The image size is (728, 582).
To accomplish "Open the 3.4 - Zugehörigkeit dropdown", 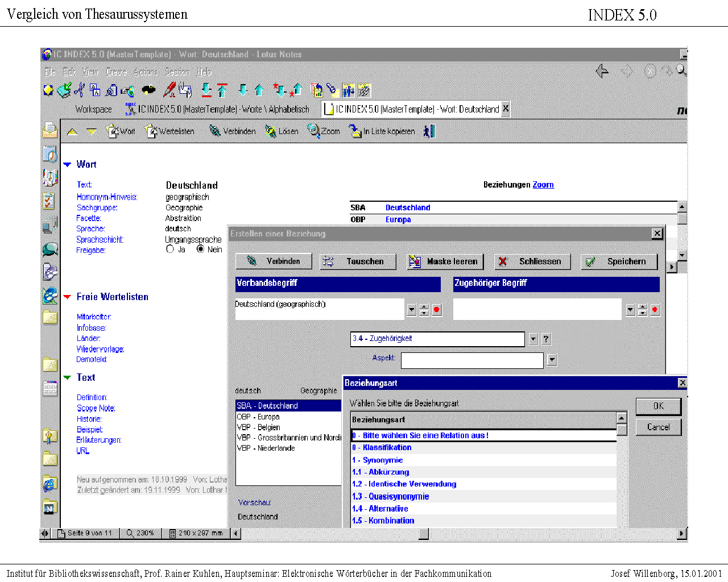I will (533, 339).
